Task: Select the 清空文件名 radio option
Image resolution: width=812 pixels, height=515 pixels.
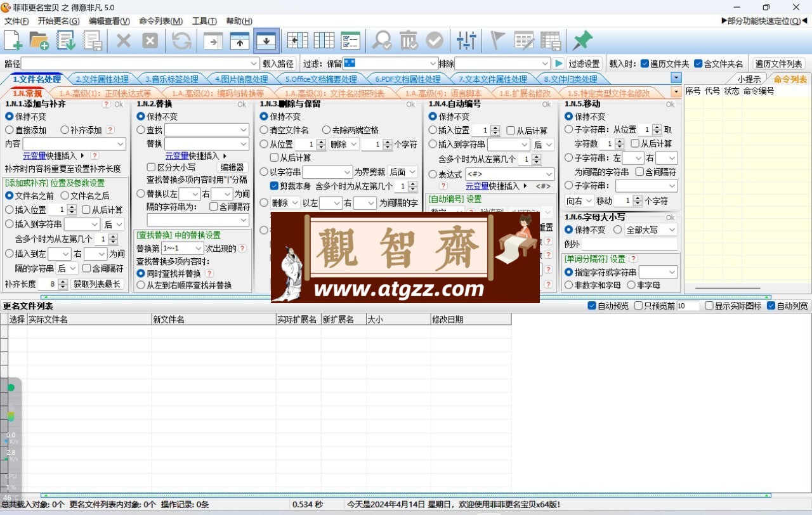Action: (264, 130)
